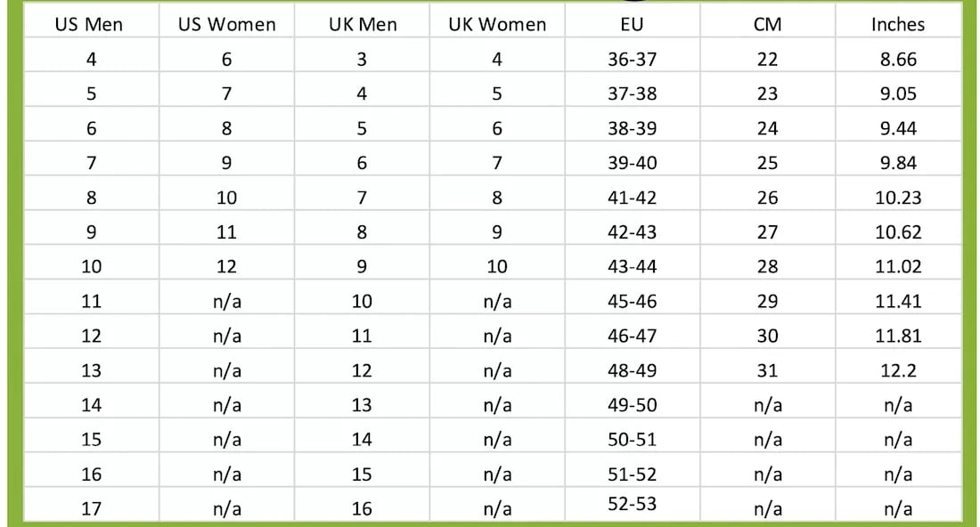Image resolution: width=980 pixels, height=527 pixels.
Task: Click the US Men column header
Action: click(89, 24)
